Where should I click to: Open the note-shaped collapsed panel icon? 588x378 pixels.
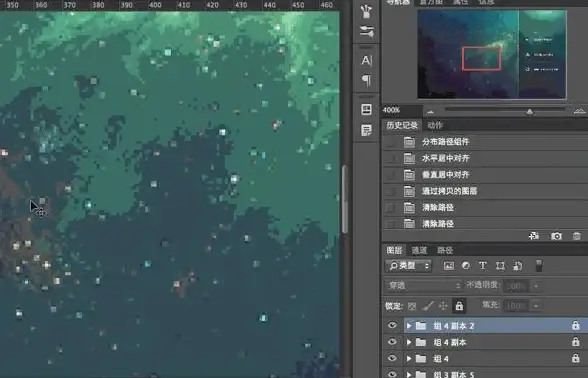366,130
